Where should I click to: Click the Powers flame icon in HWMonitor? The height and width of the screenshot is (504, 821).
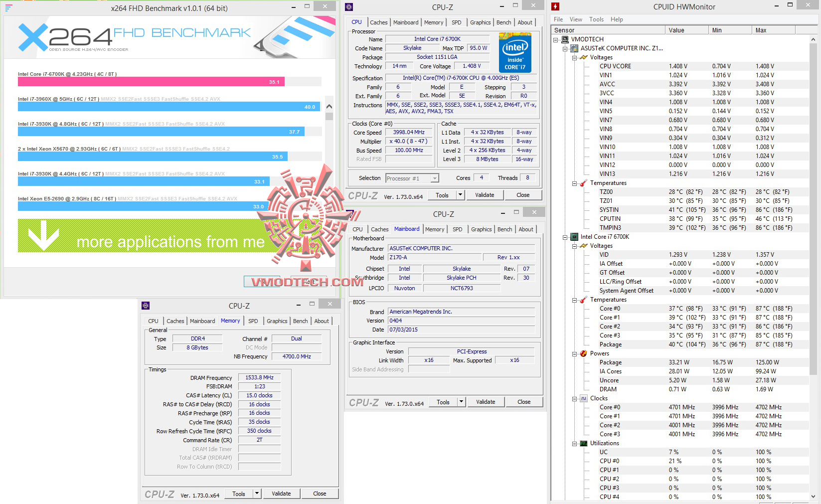(x=584, y=353)
